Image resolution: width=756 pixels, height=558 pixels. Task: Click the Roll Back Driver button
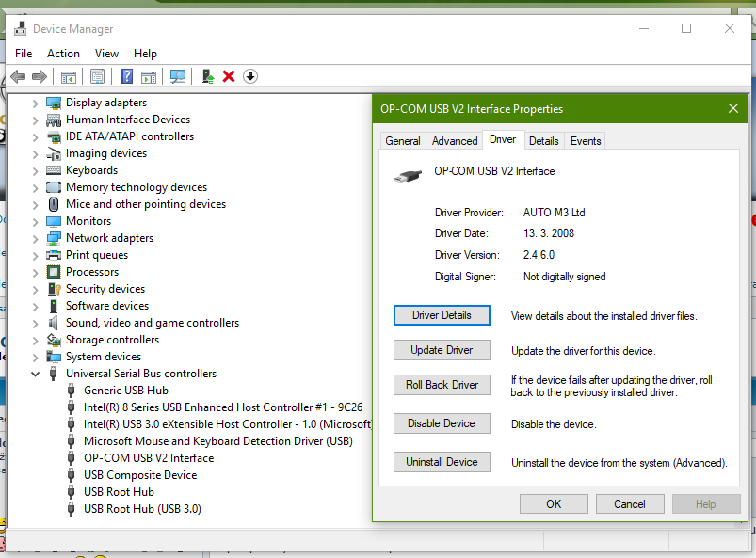click(442, 385)
